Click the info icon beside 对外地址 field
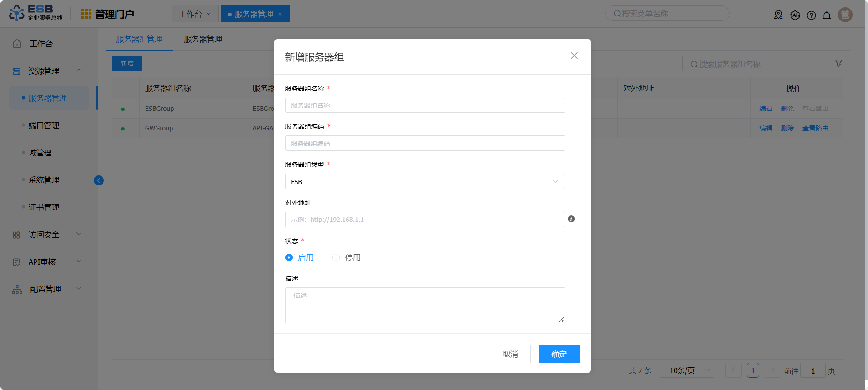The height and width of the screenshot is (390, 868). tap(571, 219)
